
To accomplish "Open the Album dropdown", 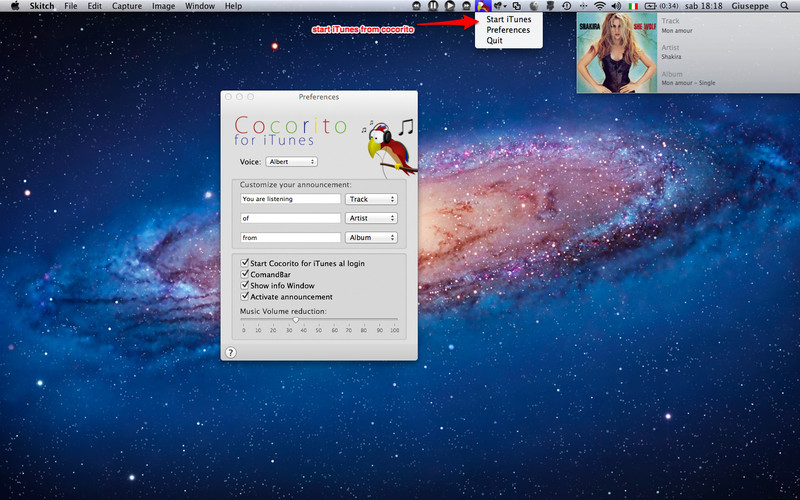I will (x=371, y=237).
